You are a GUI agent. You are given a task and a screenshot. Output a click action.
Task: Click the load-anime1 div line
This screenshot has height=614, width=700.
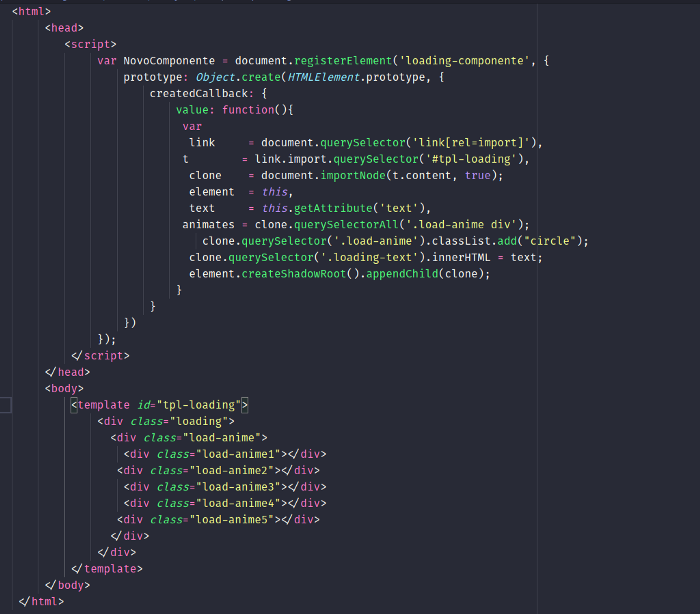[225, 454]
